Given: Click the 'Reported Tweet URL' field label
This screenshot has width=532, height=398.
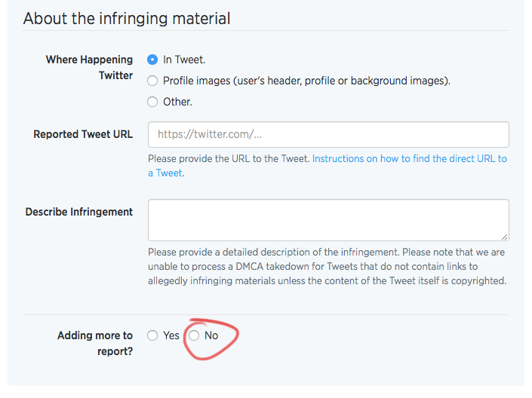Looking at the screenshot, I should [83, 134].
